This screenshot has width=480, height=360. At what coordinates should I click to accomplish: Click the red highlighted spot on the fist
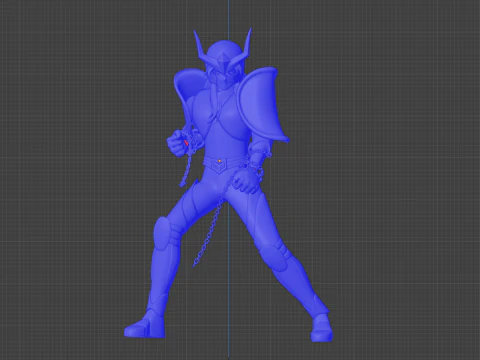coord(186,143)
